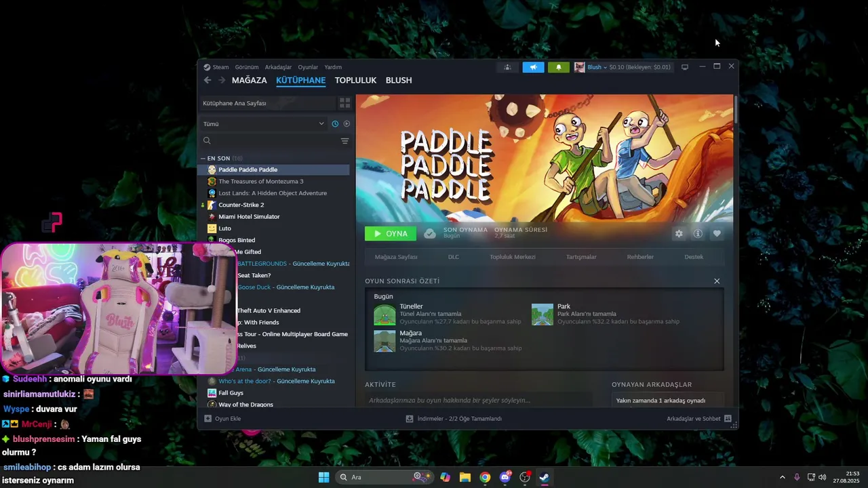868x488 pixels.
Task: Click the green OYNA play button
Action: pos(391,234)
